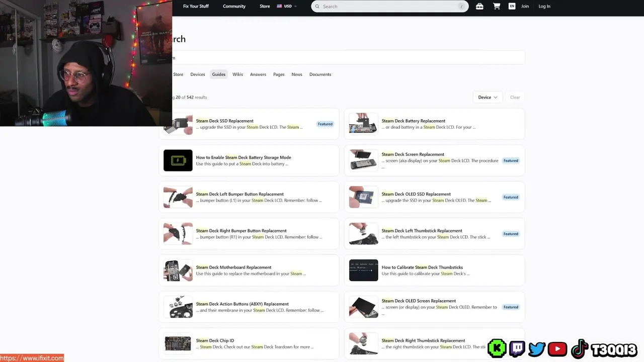Click the Left Bumper Button guide thumbnail
Viewport: 644px width, 362px height.
pos(178,197)
